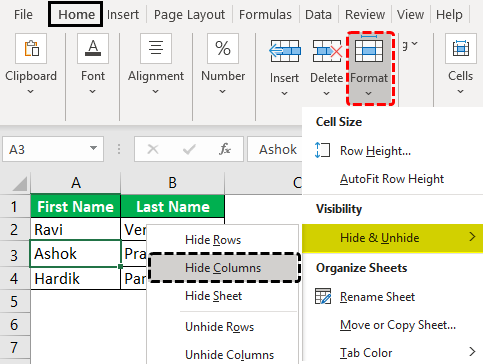Open the File tab
The width and height of the screenshot is (483, 364).
click(23, 15)
